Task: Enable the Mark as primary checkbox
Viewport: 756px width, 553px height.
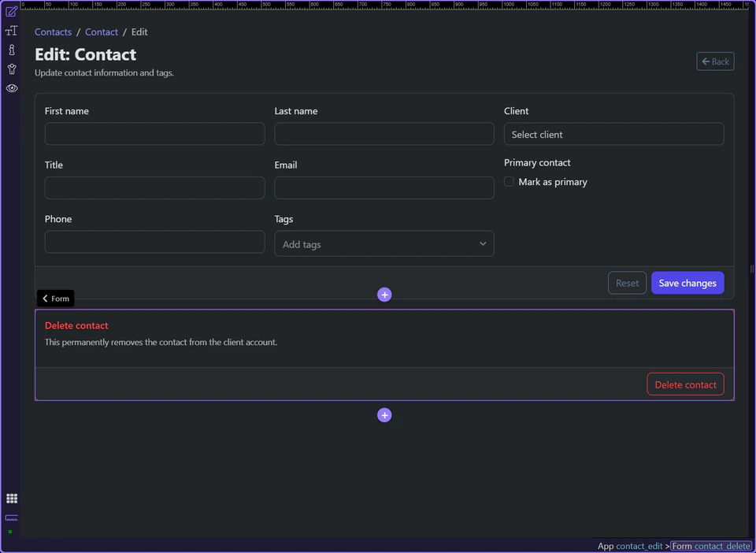Action: (x=509, y=181)
